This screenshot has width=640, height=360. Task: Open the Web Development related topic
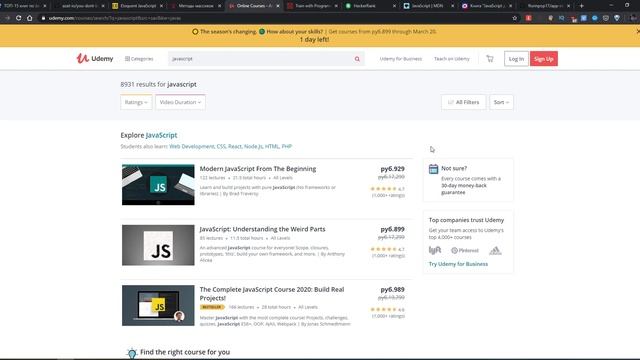tap(191, 146)
